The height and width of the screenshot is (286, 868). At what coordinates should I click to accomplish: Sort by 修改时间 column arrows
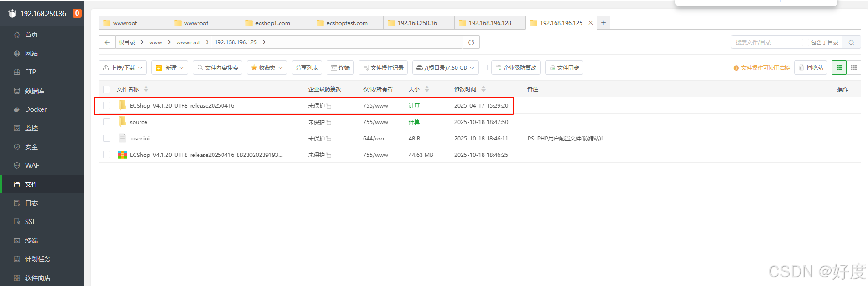point(483,89)
